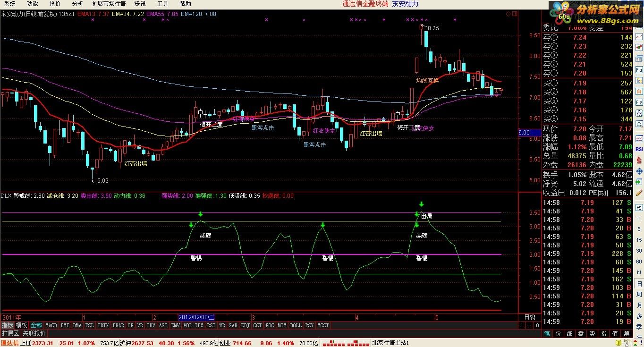
Task: Click the 卖① ask price 7.20 row
Action: pyautogui.click(x=587, y=73)
